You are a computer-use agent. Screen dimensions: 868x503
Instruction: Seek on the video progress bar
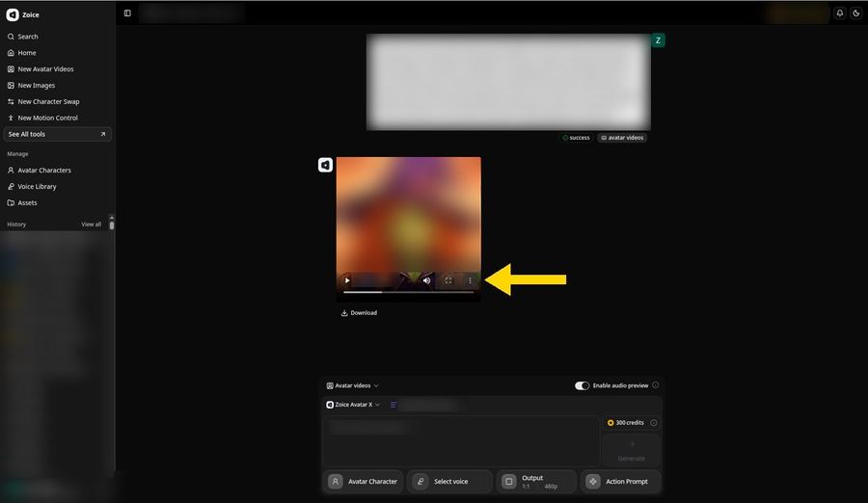(x=409, y=292)
